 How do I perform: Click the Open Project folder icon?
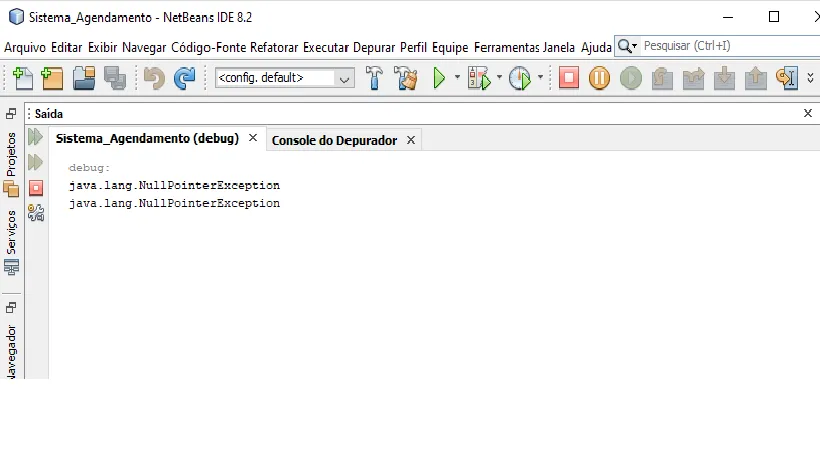[x=84, y=78]
